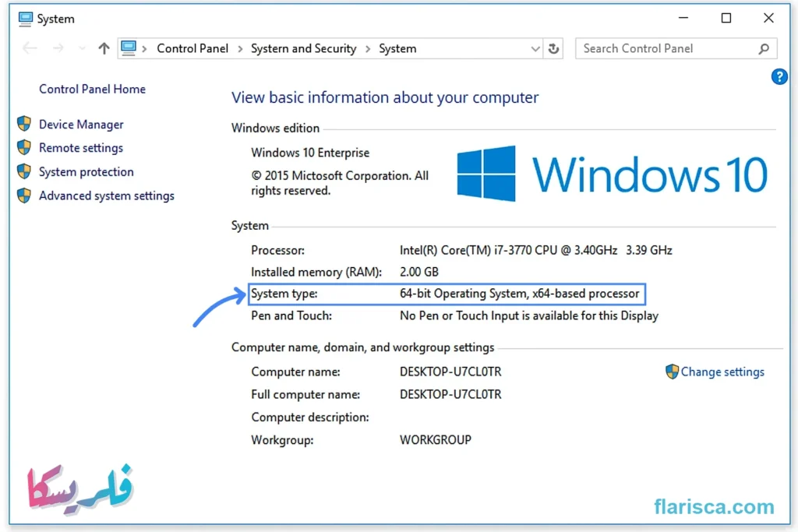
Task: Open Device Manager
Action: (81, 124)
